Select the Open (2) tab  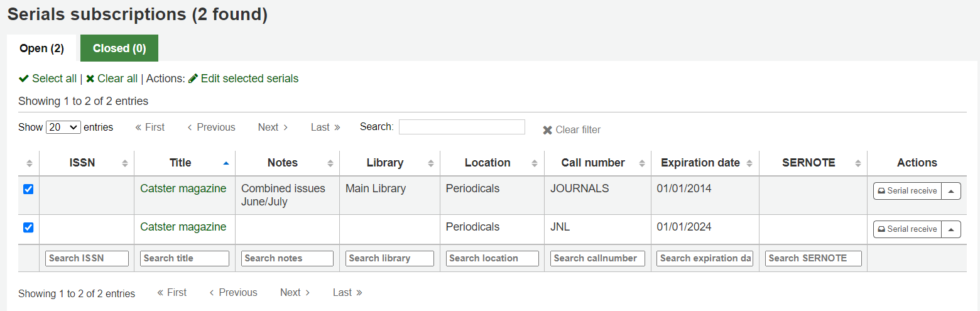[41, 48]
